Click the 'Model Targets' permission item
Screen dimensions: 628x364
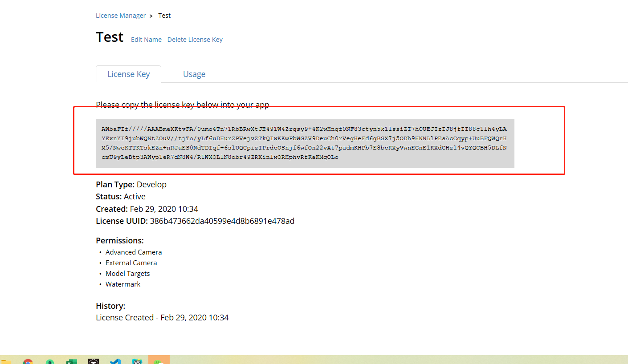coord(128,274)
